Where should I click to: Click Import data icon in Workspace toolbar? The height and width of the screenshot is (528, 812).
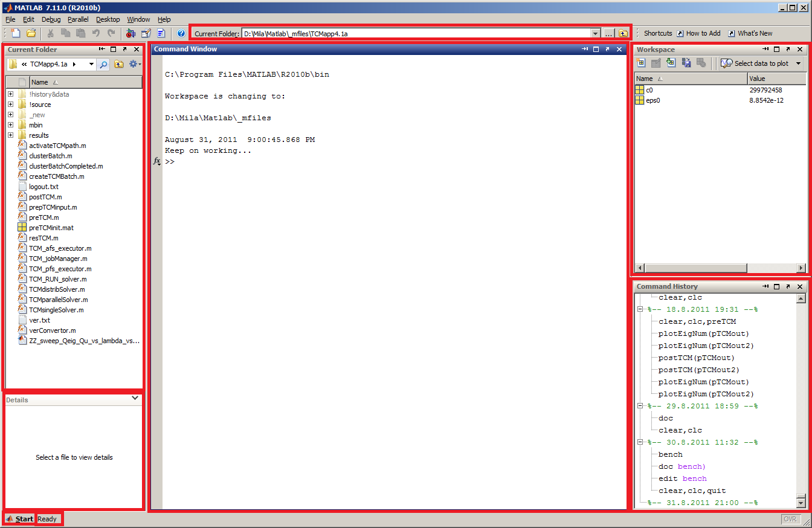pos(671,63)
